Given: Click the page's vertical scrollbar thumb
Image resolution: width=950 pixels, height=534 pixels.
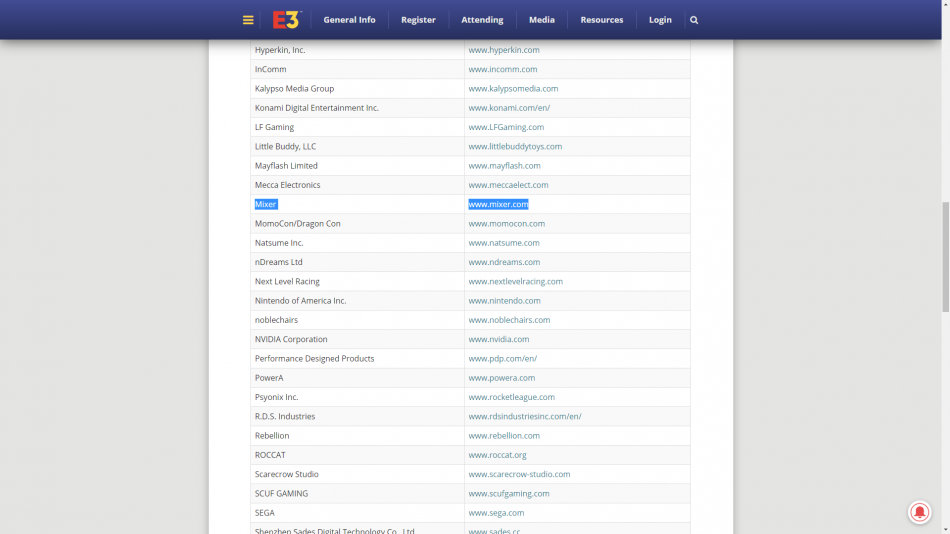Looking at the screenshot, I should tap(945, 258).
